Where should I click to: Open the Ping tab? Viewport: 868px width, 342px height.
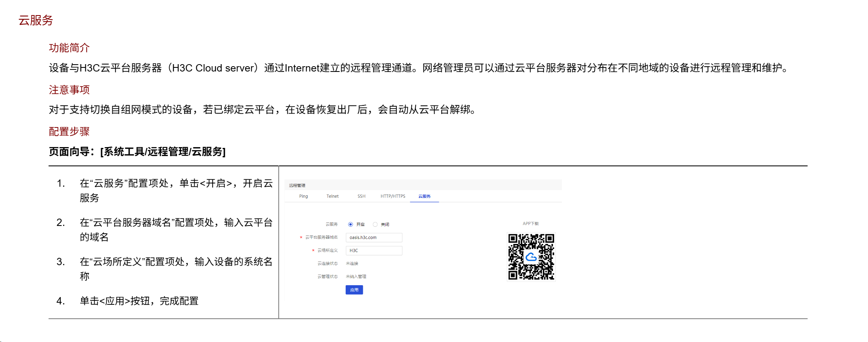(303, 197)
